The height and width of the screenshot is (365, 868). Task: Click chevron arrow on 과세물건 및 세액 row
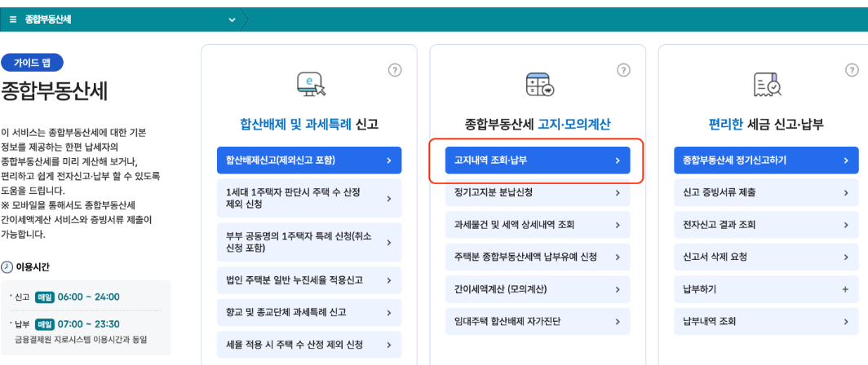coord(618,225)
